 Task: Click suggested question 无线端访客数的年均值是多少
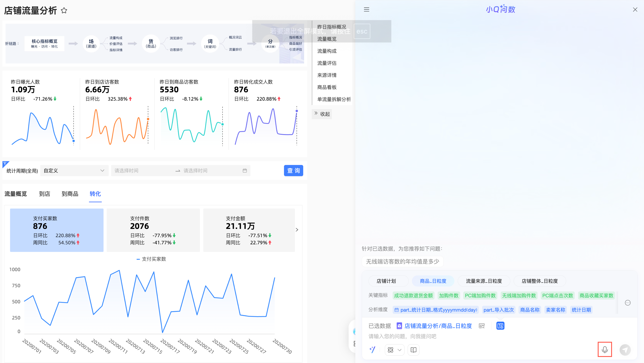coord(402,262)
